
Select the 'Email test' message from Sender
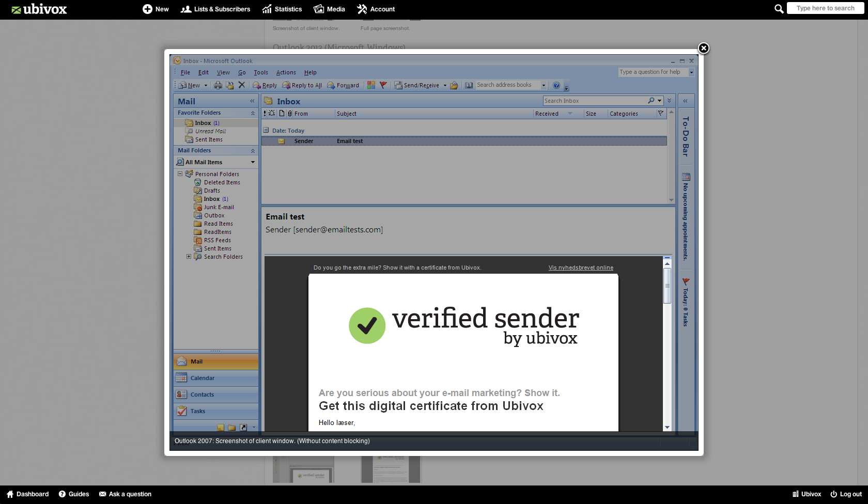(464, 141)
